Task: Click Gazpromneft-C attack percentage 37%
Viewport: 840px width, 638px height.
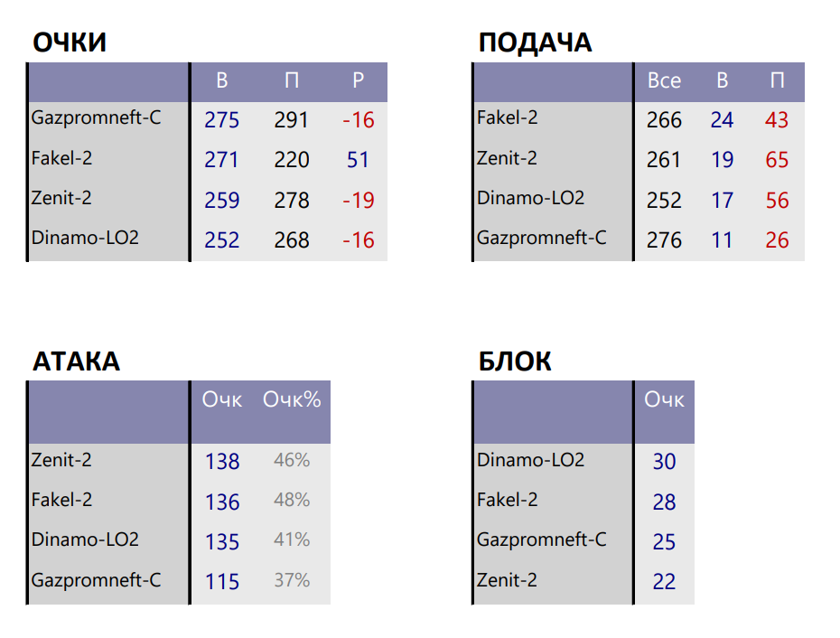Action: tap(292, 580)
